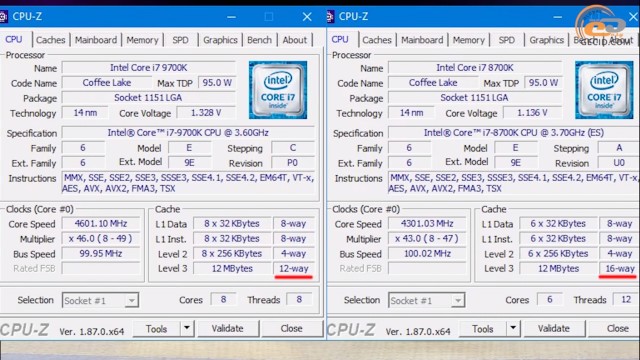
Task: Click the Package field 'Socket 1151 LGA' in left window
Action: click(149, 98)
